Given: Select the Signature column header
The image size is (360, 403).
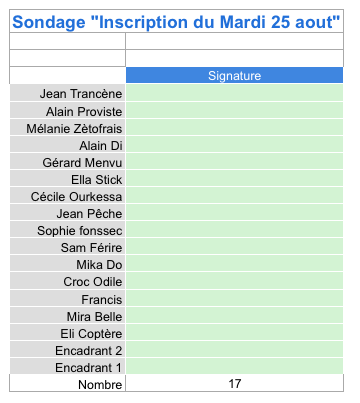Looking at the screenshot, I should (234, 75).
